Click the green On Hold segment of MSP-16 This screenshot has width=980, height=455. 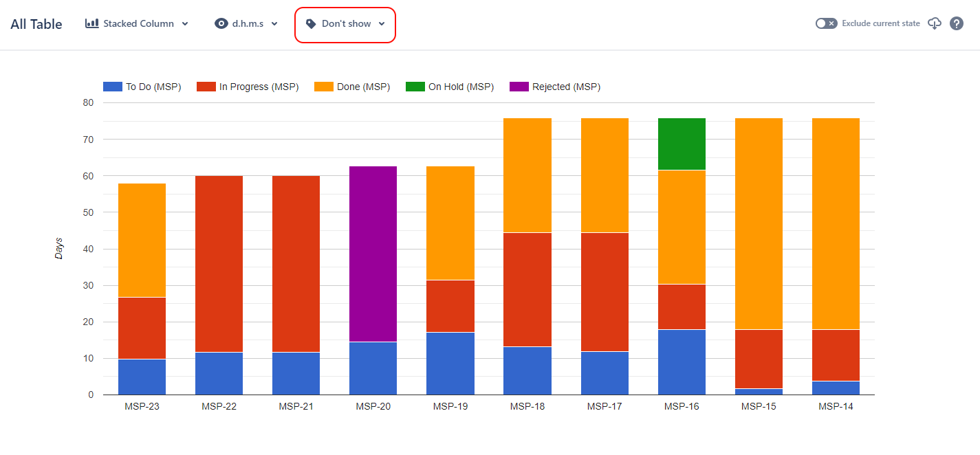682,142
